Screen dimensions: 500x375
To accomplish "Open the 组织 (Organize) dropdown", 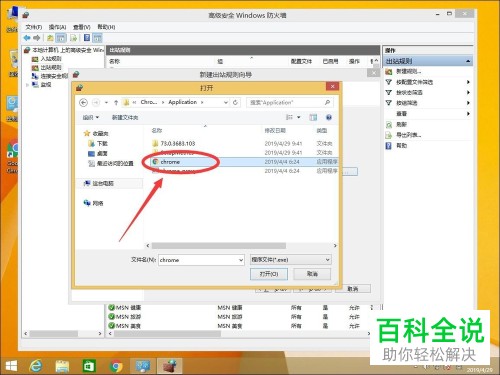I will pos(91,117).
